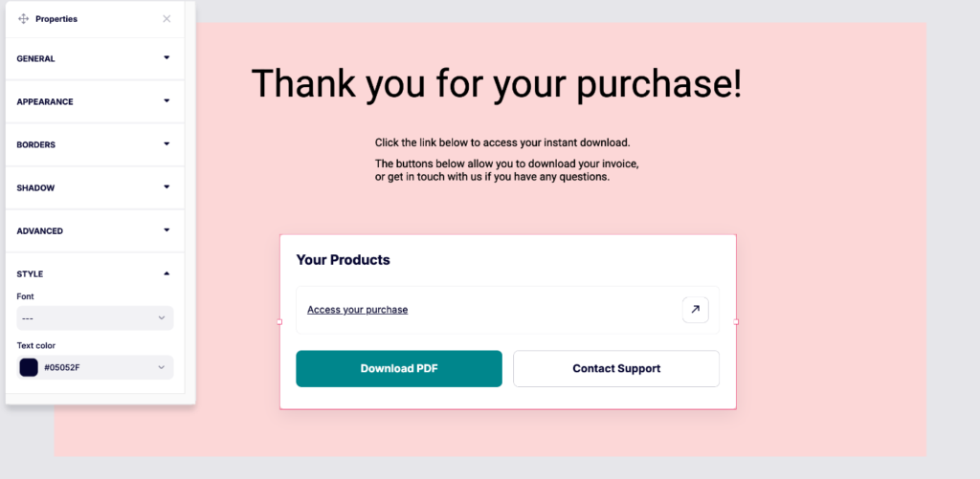Click the dark navy color swatch

point(29,367)
